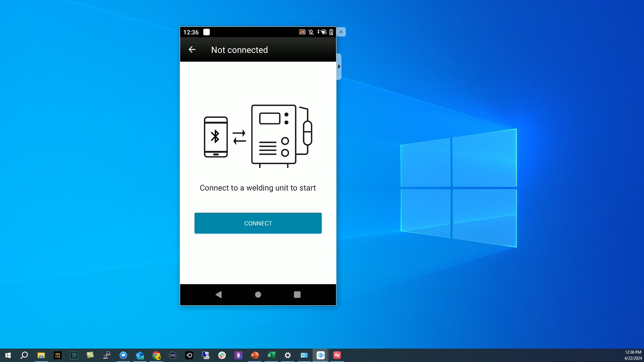644x362 pixels.
Task: Expand the side panel arrow on phone window
Action: tap(339, 67)
